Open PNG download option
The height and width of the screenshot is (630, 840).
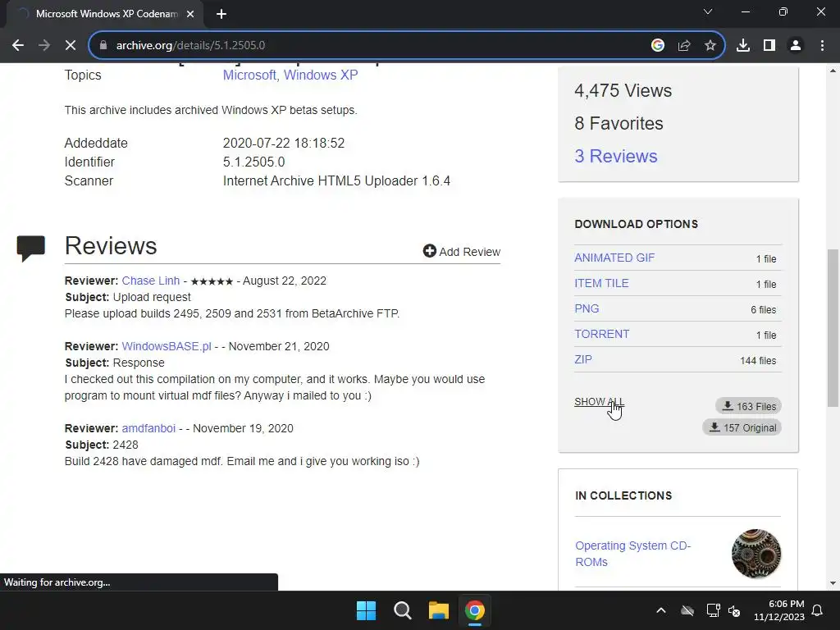pos(587,308)
